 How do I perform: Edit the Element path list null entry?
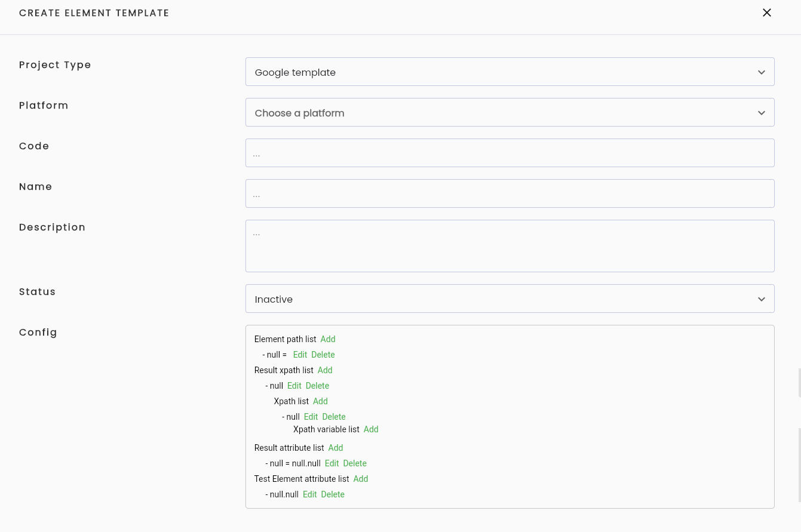[x=300, y=355]
